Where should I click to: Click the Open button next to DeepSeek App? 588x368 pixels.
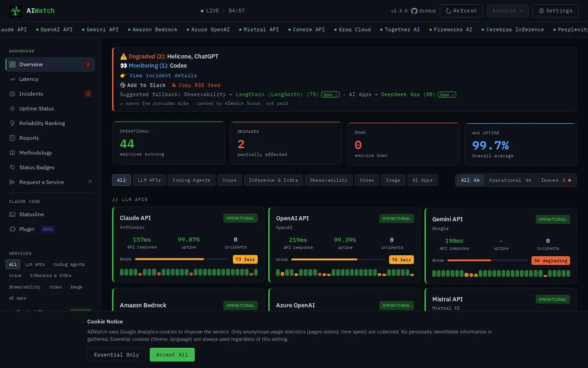447,95
